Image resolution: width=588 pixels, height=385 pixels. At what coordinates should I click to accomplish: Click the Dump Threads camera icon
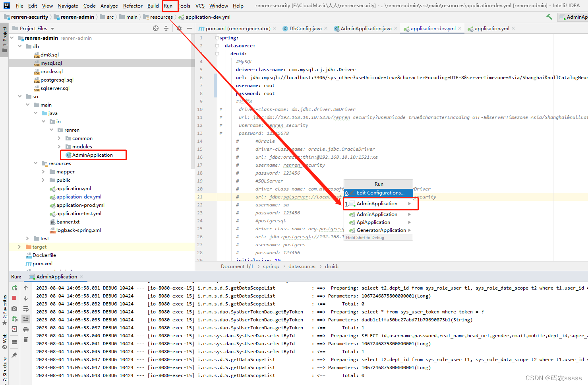point(14,308)
